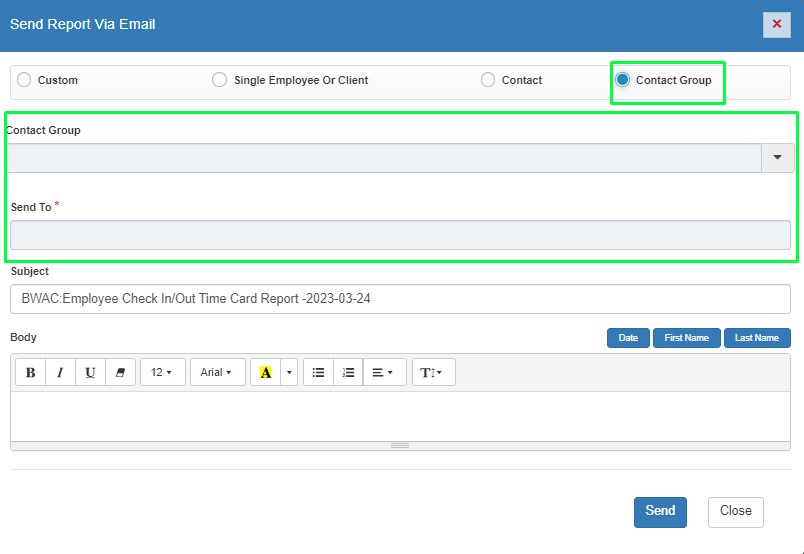The image size is (804, 554).
Task: Expand the Contact Group dropdown arrow
Action: [x=777, y=158]
